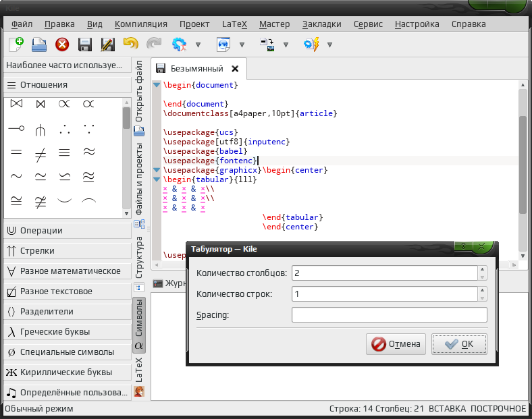Increase column count with up arrow
The width and height of the screenshot is (532, 419).
coord(482,269)
